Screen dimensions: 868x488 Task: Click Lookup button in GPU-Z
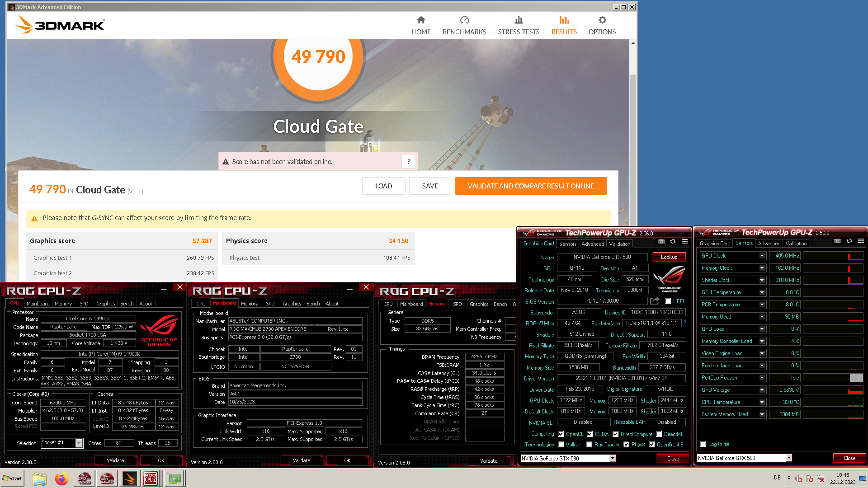[x=669, y=257]
